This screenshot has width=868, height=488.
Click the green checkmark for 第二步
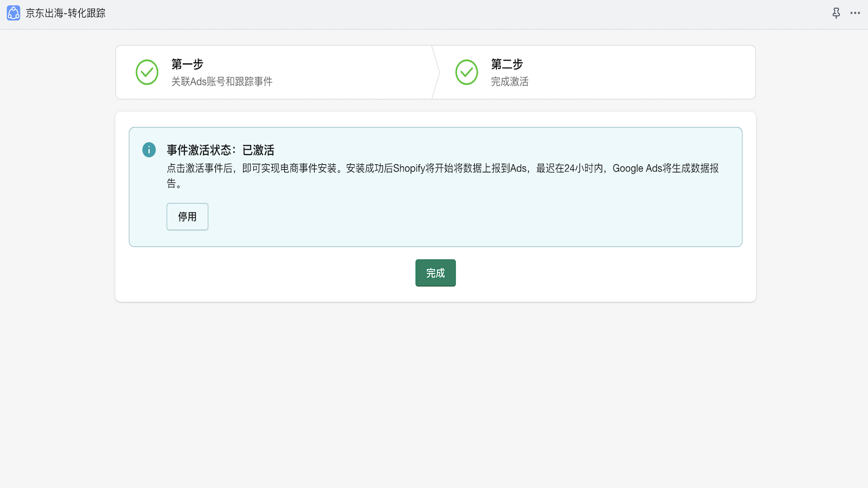(467, 72)
